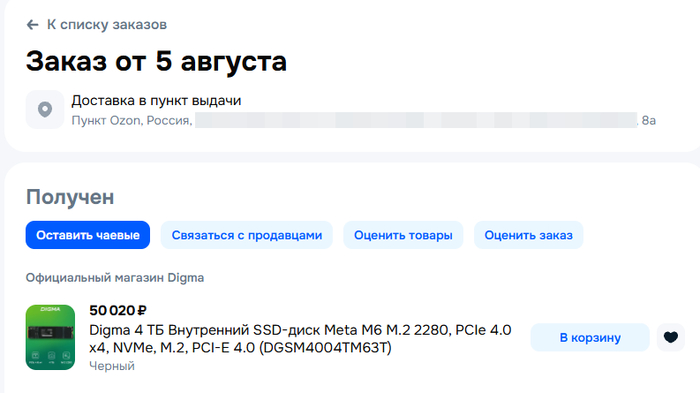Click the 'Пункт Ozon, Россия' address line
The image size is (700, 393).
tap(363, 121)
